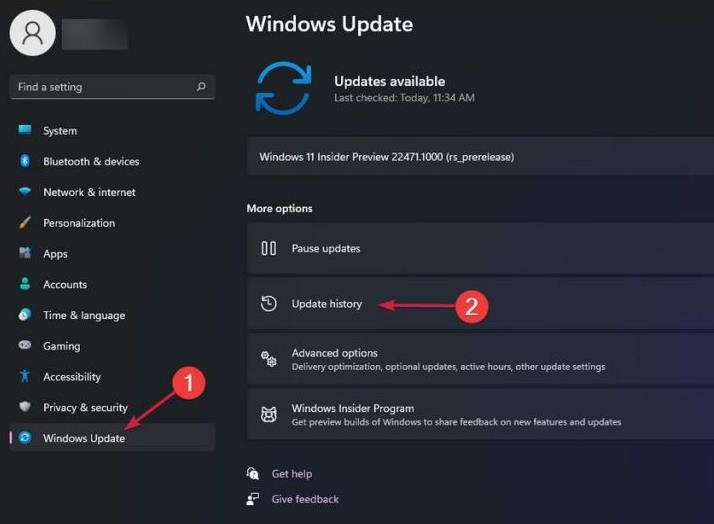Click the Update history clock icon
Viewport: 714px width, 524px height.
pos(269,304)
